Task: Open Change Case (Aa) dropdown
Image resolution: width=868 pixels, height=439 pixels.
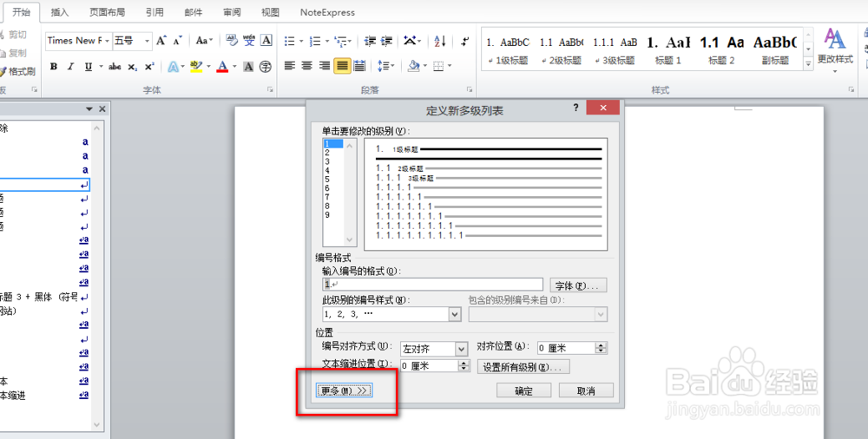Action: (x=204, y=41)
